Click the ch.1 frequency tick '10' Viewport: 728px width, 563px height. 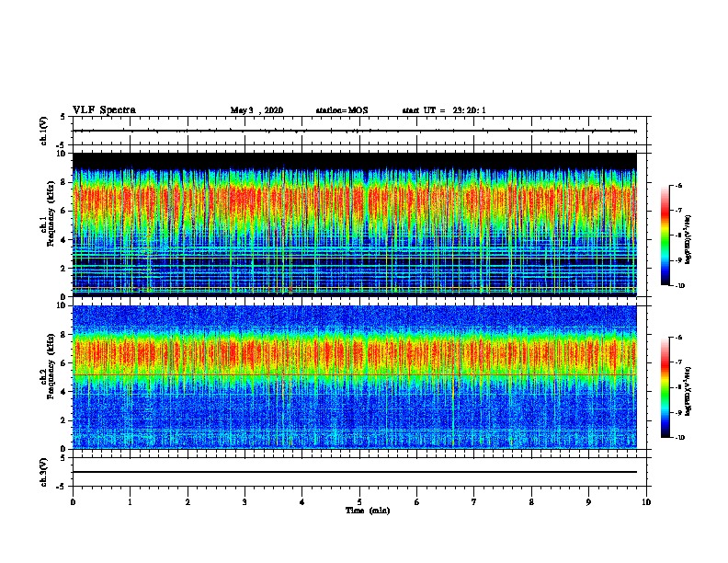[x=61, y=154]
